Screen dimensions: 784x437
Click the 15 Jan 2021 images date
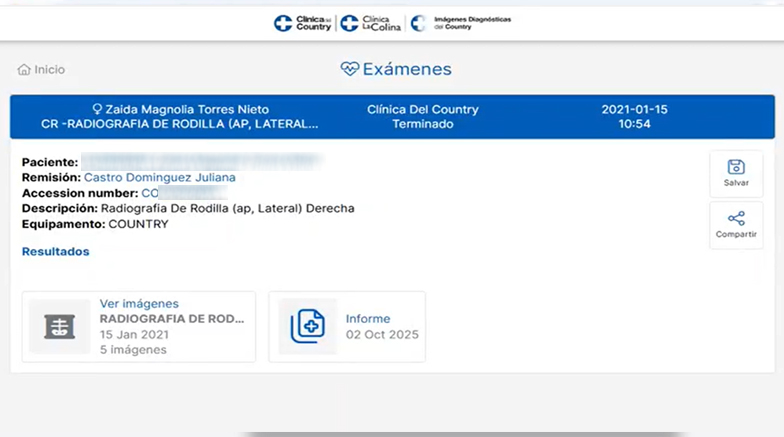point(134,334)
